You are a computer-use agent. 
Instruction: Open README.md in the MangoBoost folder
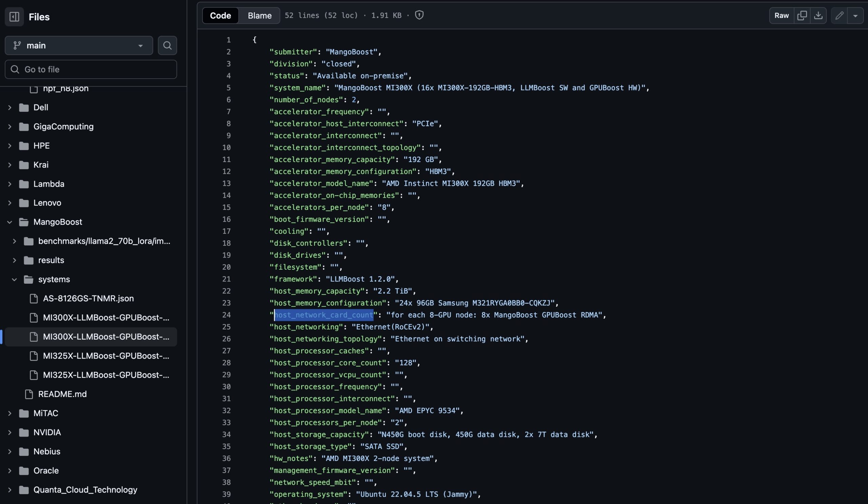coord(62,394)
